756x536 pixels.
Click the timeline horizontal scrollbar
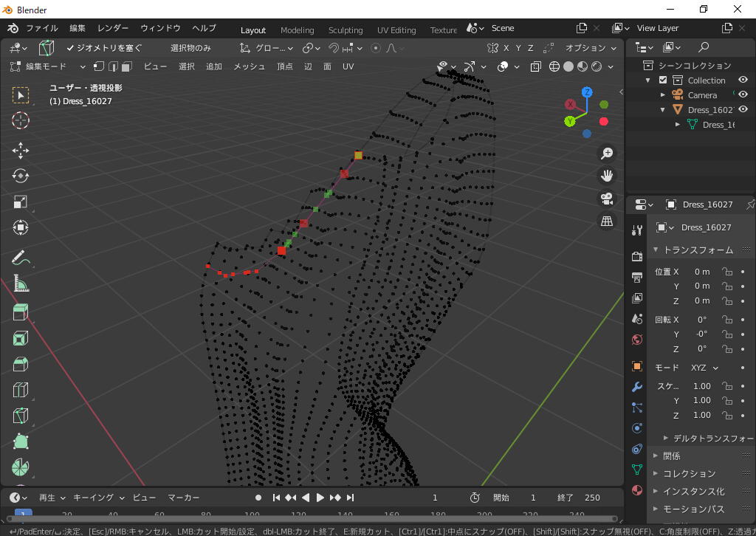click(312, 519)
